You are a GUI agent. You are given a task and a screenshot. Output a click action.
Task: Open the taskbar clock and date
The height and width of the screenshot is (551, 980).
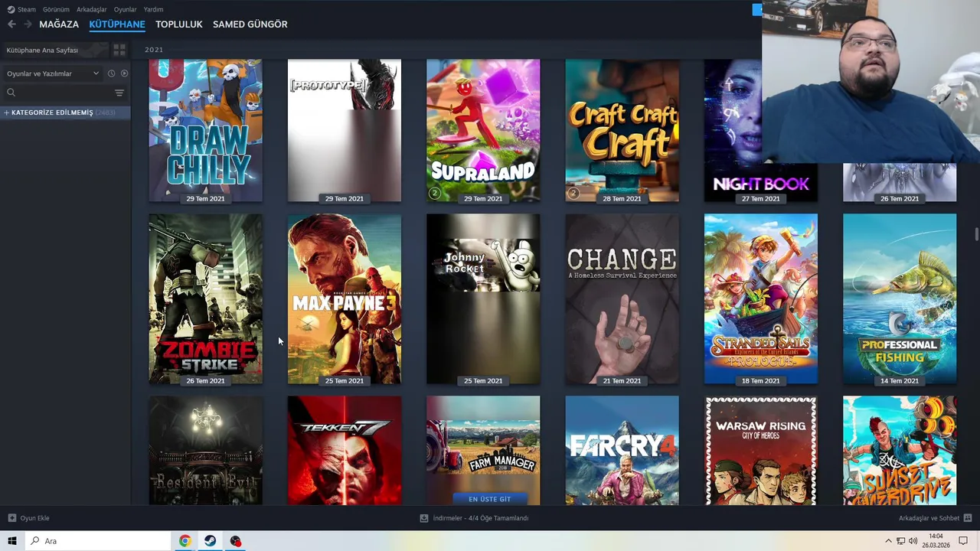pos(936,541)
